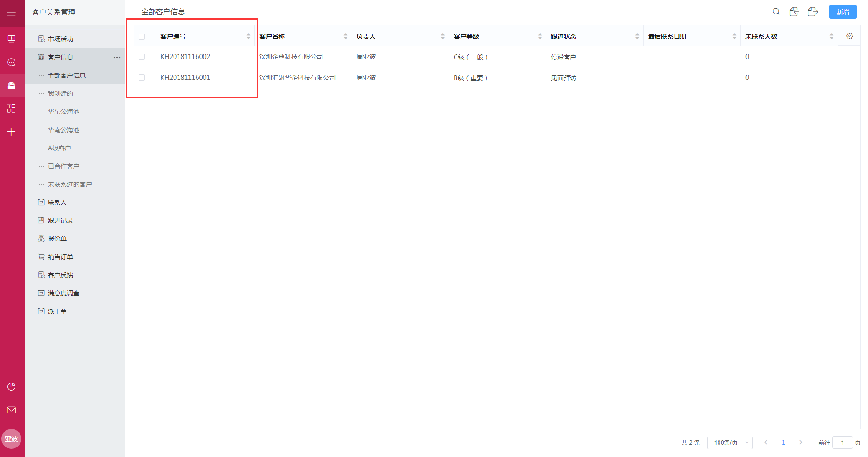The image size is (868, 457).
Task: Check the row KH20181116001 checkbox
Action: pyautogui.click(x=142, y=78)
